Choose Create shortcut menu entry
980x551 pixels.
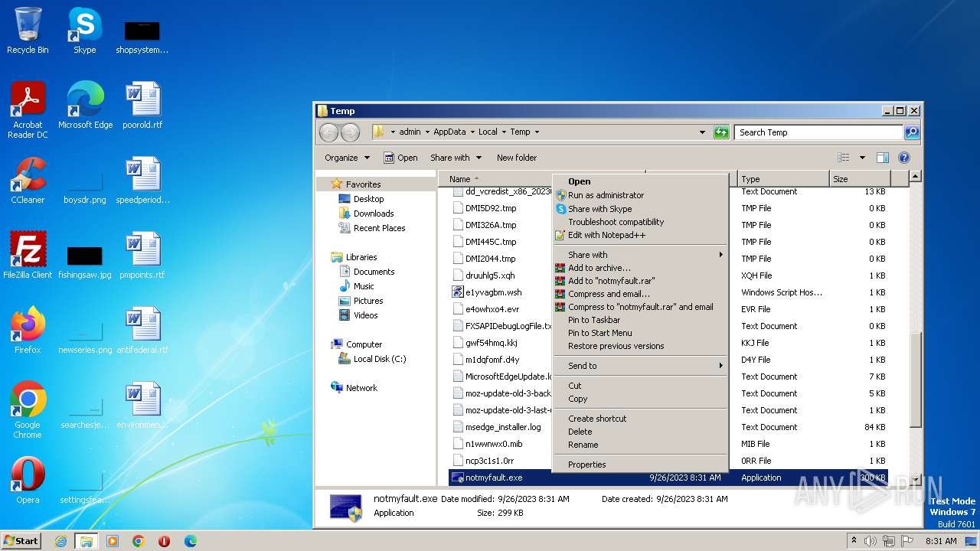(x=639, y=419)
